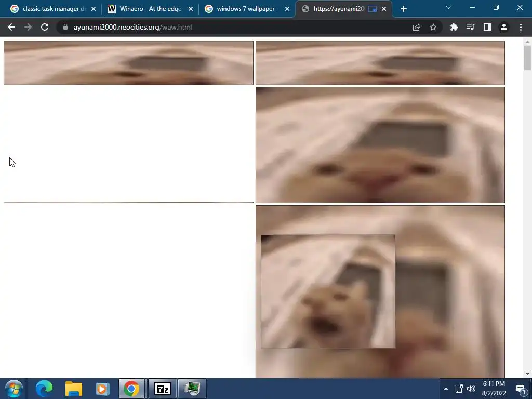Open a new tab with plus button
This screenshot has height=399, width=532.
point(403,9)
